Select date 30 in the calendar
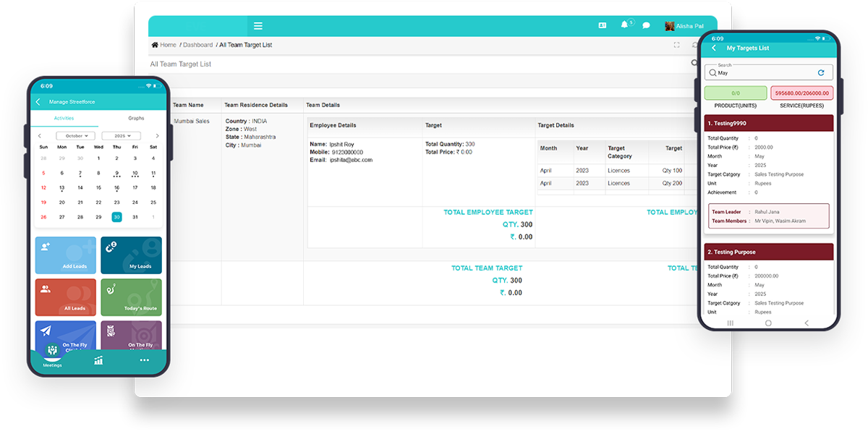 point(116,217)
